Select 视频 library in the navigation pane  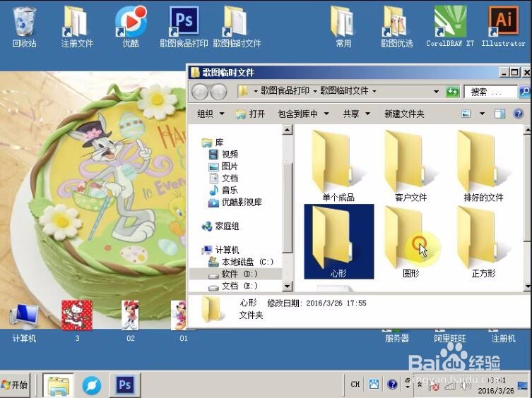click(x=223, y=155)
